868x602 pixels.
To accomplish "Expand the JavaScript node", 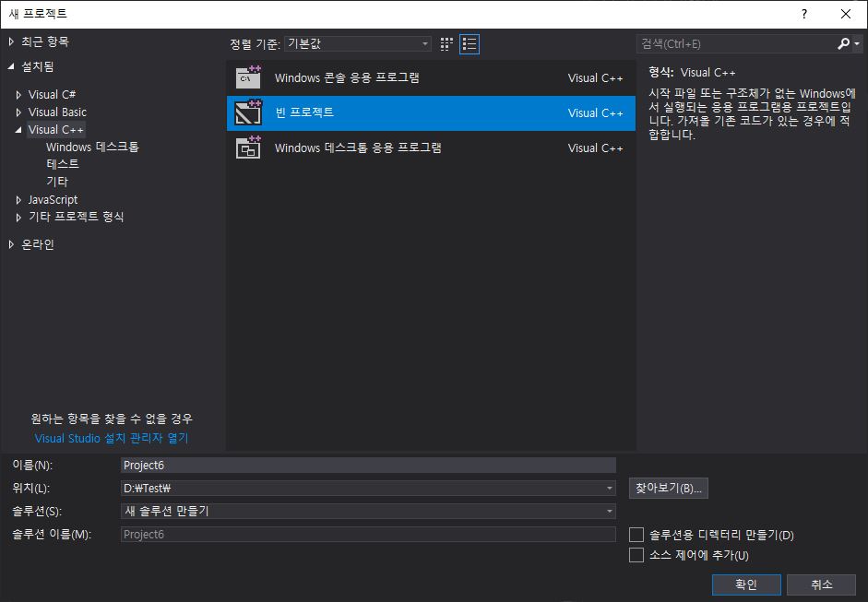I will pos(18,200).
